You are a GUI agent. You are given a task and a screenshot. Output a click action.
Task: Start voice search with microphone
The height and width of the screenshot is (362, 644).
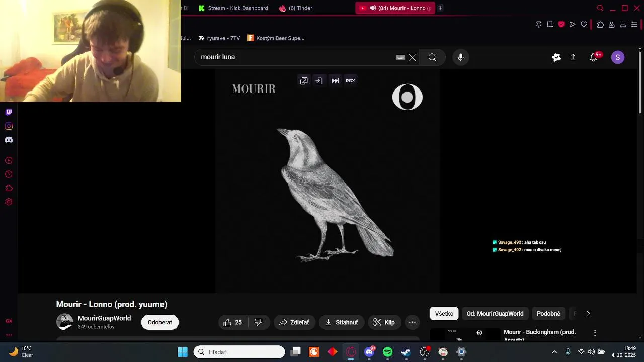461,57
